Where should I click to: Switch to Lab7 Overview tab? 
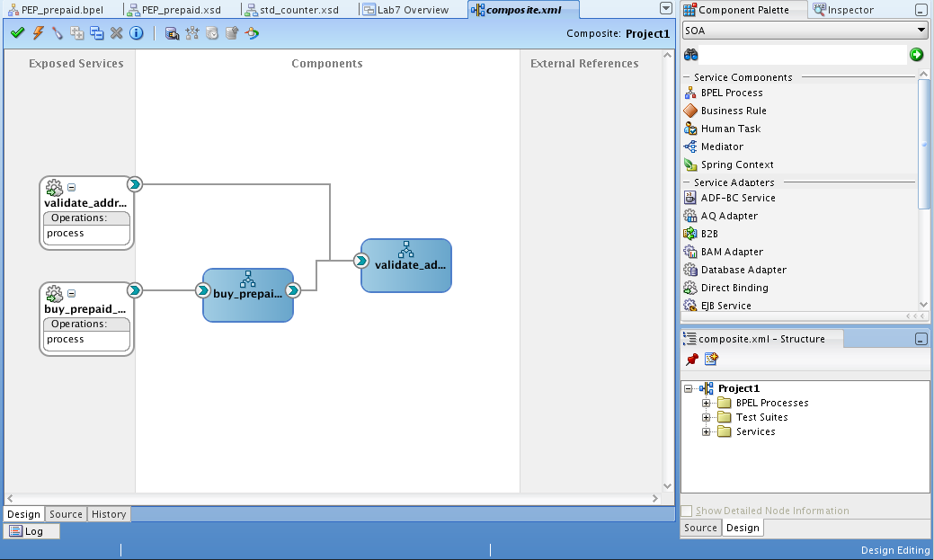[x=405, y=10]
